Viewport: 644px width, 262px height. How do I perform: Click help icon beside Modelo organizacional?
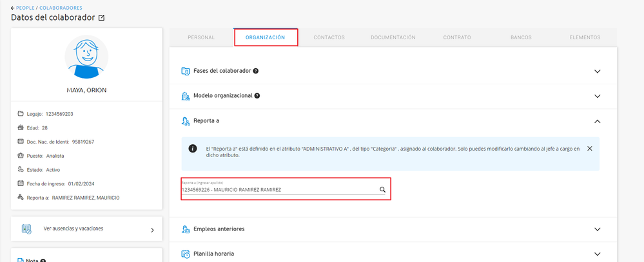point(257,96)
